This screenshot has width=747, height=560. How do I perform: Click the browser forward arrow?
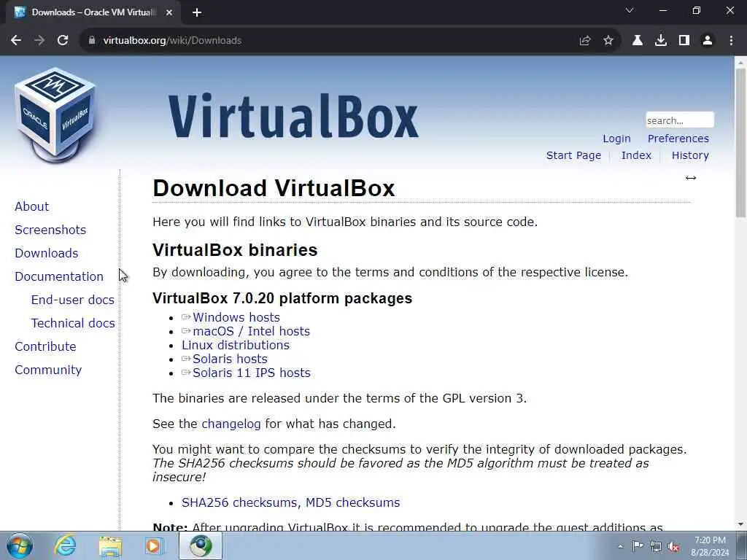tap(39, 41)
